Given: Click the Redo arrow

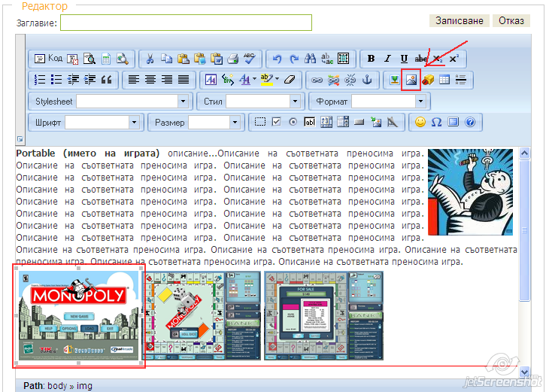Looking at the screenshot, I should click(293, 59).
